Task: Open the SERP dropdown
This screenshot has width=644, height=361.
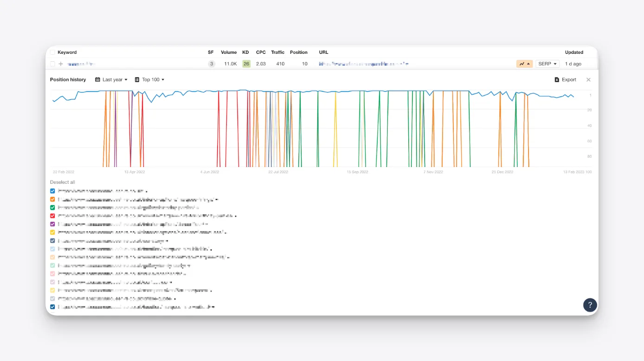Action: (x=547, y=64)
